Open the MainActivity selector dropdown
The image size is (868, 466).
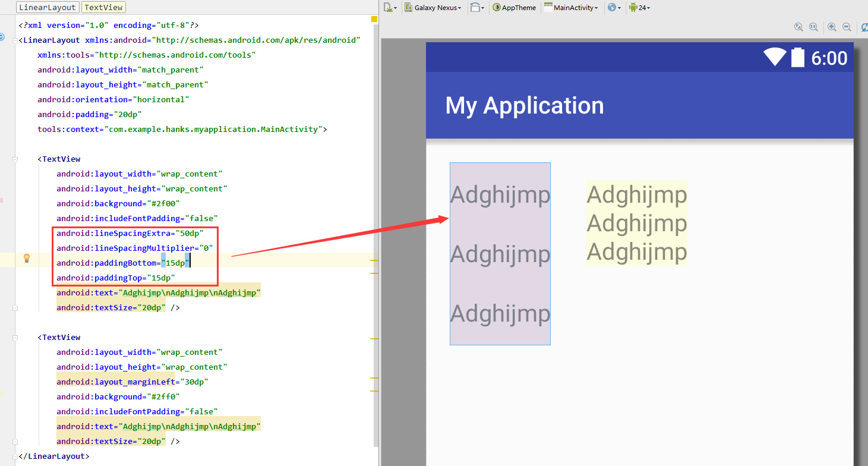571,8
